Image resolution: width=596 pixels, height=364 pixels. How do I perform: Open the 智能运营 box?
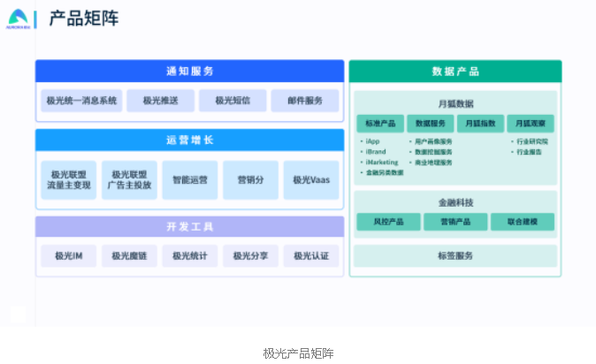coord(190,180)
